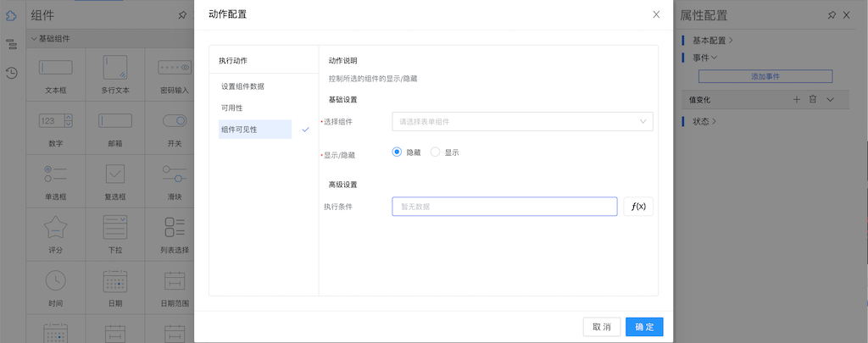Screen dimensions: 868x343
Task: Choose the 密码输入 component icon
Action: tap(175, 68)
